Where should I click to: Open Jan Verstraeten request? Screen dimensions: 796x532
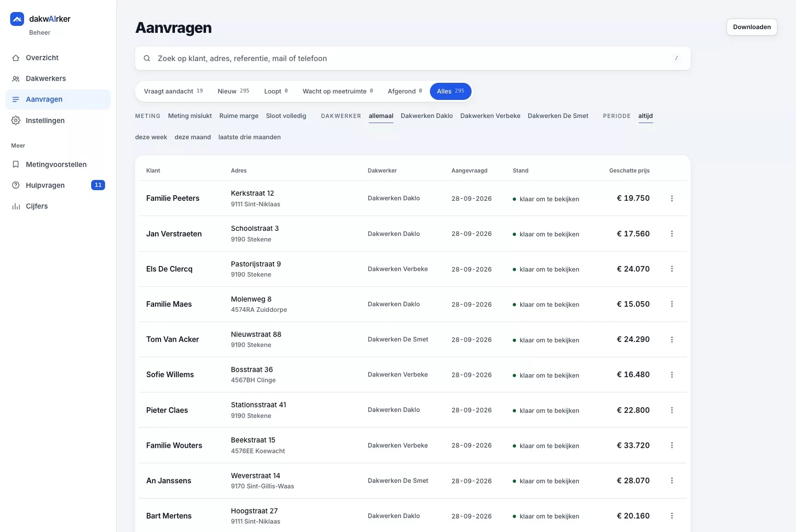[413, 234]
